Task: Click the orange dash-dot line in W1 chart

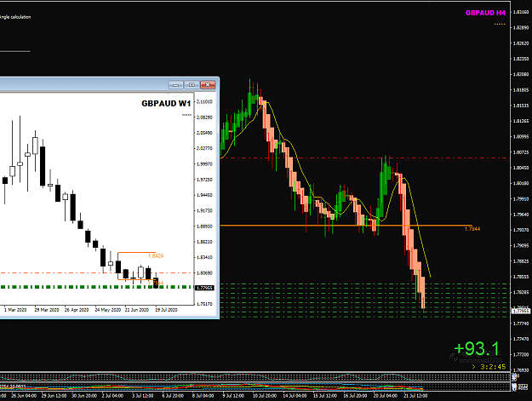Action: pos(97,272)
